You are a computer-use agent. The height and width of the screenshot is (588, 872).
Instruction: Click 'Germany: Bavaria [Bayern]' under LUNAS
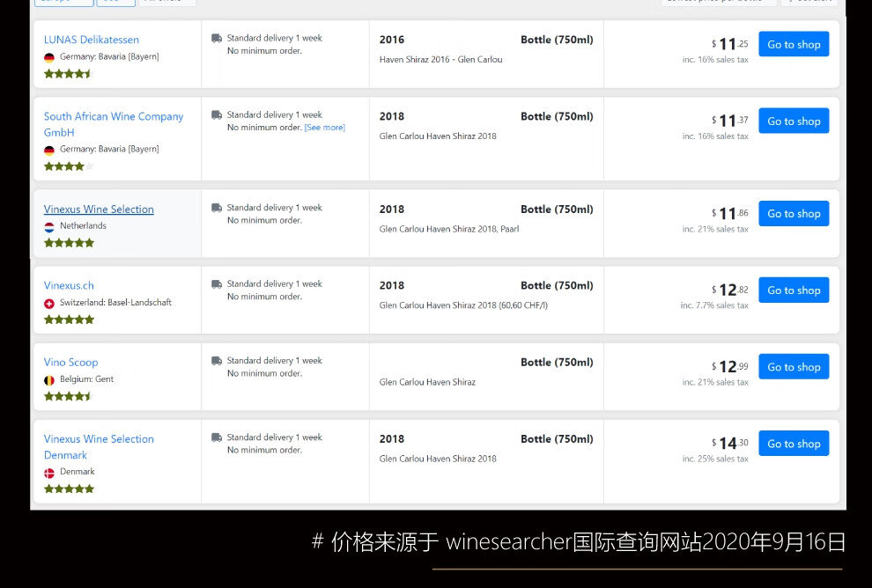(x=109, y=56)
